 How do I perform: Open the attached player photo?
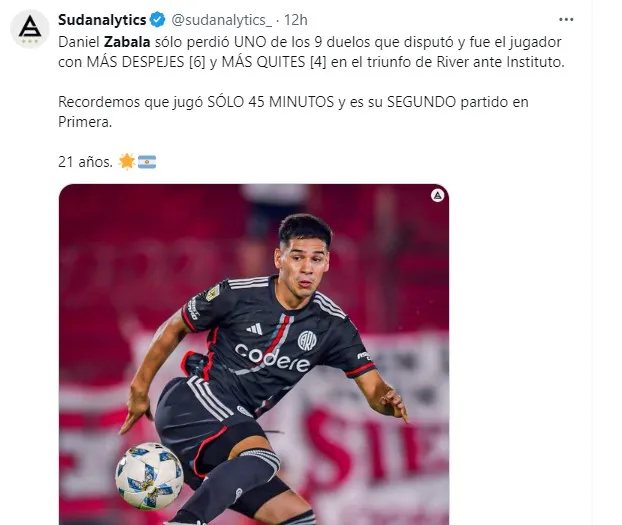point(254,354)
